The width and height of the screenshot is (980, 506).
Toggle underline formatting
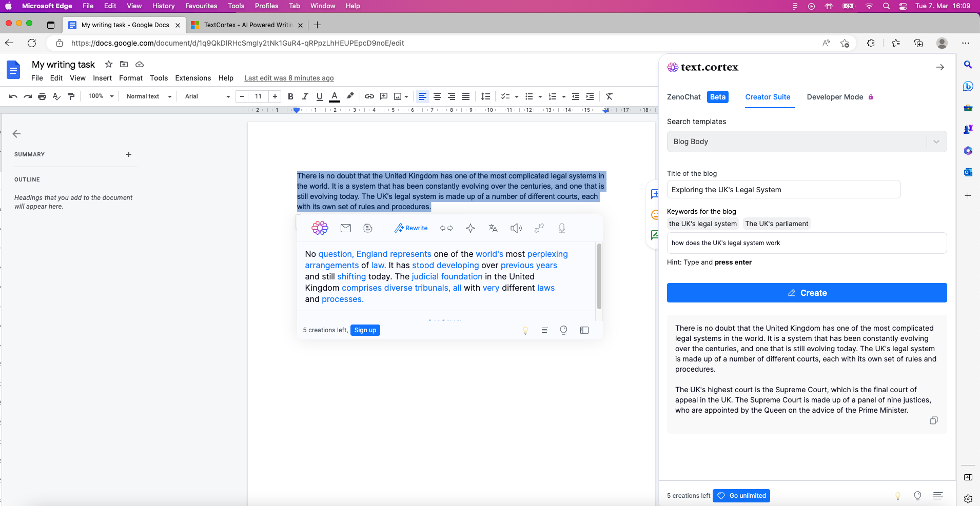tap(320, 96)
